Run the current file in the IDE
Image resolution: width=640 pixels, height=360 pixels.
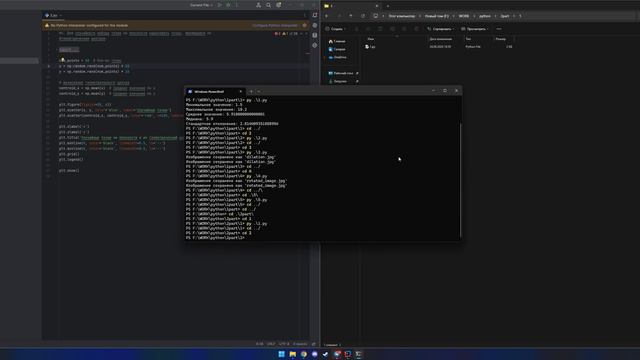click(x=220, y=5)
